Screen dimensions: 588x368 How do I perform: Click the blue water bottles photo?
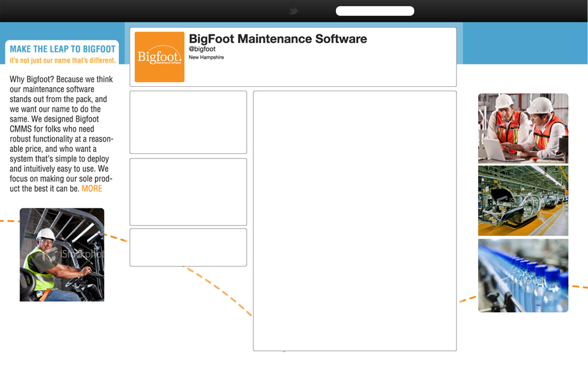pyautogui.click(x=523, y=275)
